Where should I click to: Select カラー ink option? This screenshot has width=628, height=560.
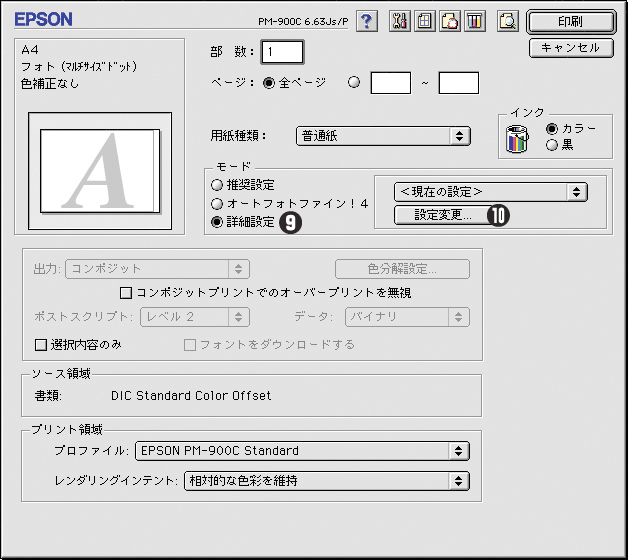tap(552, 129)
